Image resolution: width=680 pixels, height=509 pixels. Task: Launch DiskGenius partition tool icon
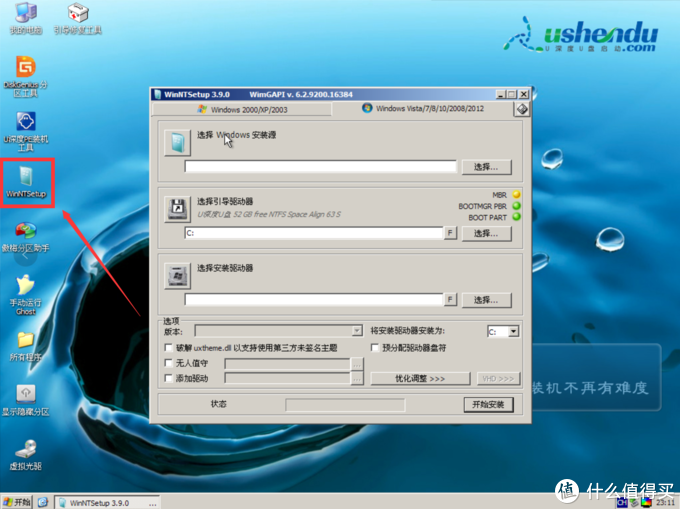[x=26, y=76]
